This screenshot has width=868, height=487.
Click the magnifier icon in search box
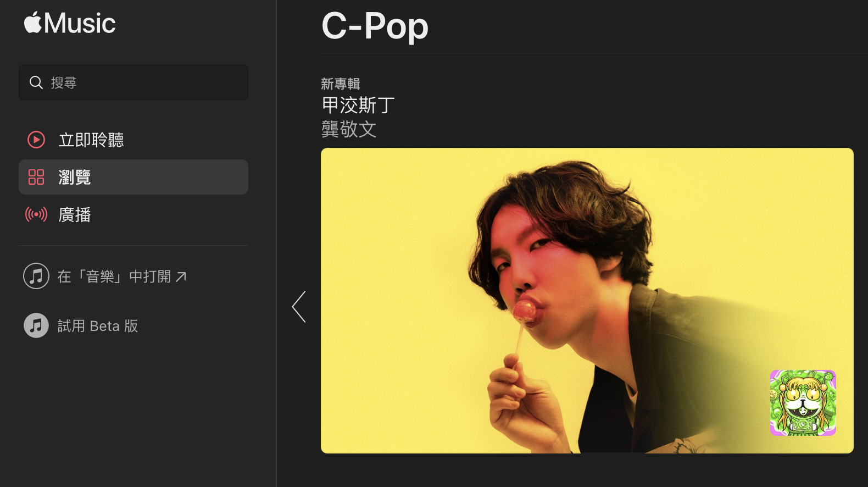tap(36, 82)
